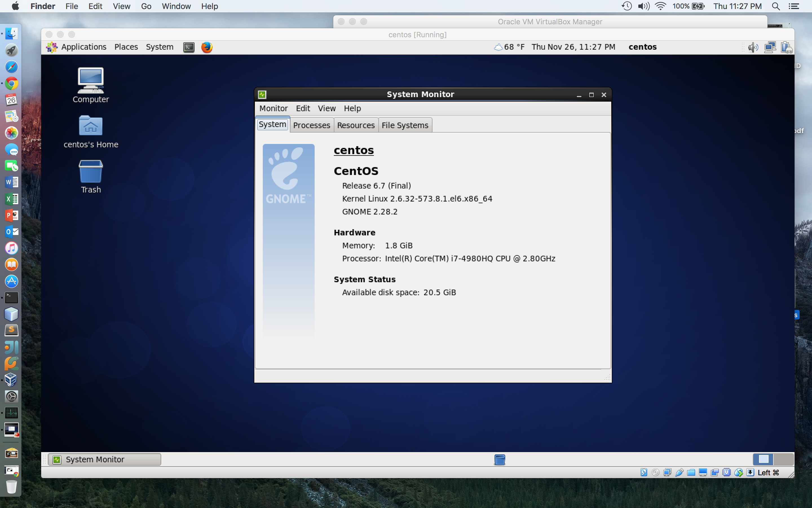Click the display indicator in VirtualBox status bar
The height and width of the screenshot is (508, 812).
tap(703, 472)
